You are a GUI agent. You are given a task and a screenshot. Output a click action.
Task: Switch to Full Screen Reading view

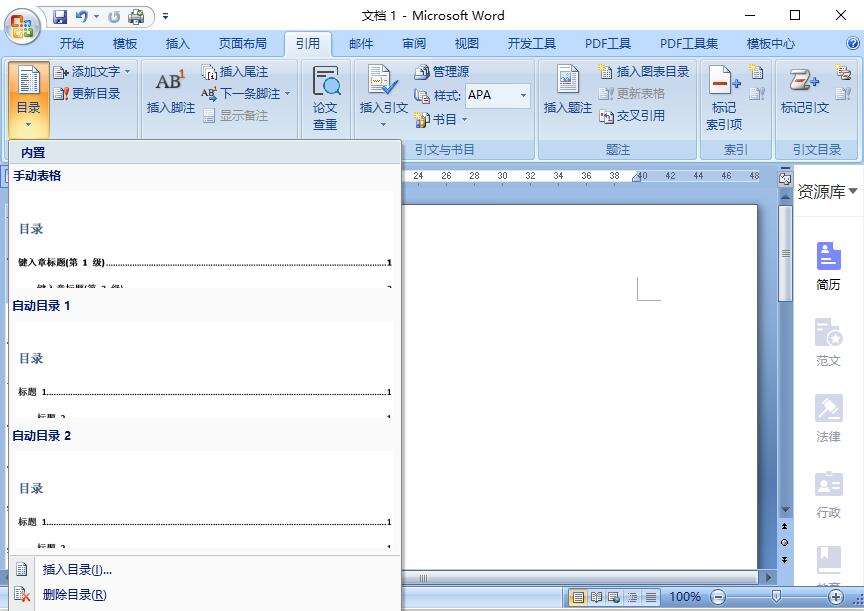596,597
